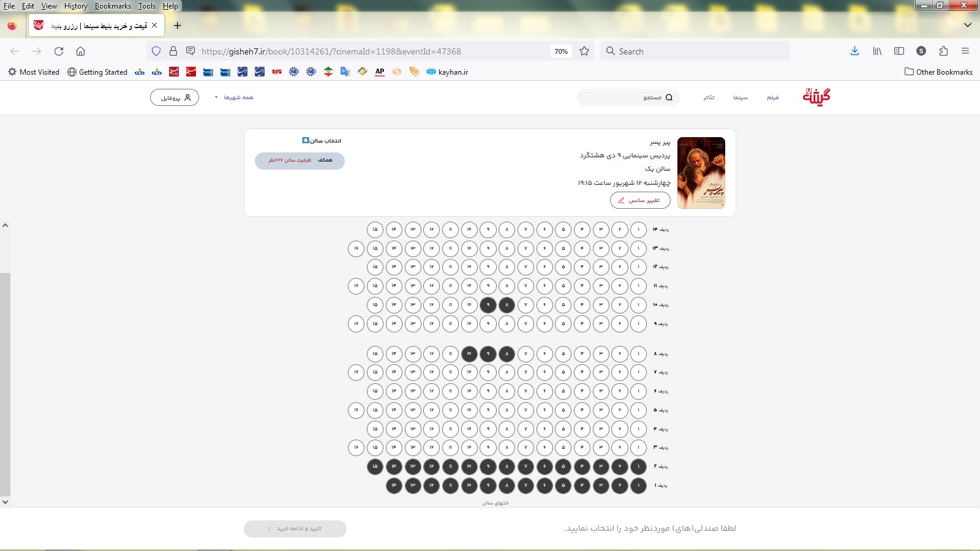Select seat 1 in row 14
980x551 pixels.
click(x=638, y=230)
